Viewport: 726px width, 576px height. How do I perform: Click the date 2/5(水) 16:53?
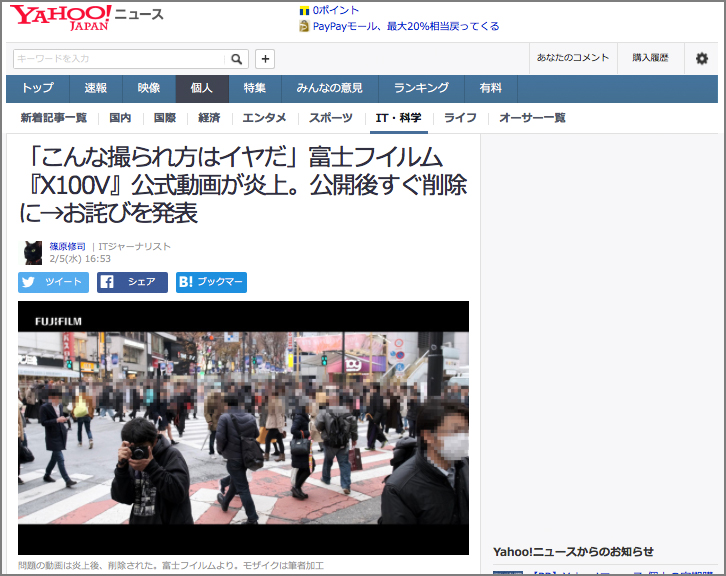point(80,259)
